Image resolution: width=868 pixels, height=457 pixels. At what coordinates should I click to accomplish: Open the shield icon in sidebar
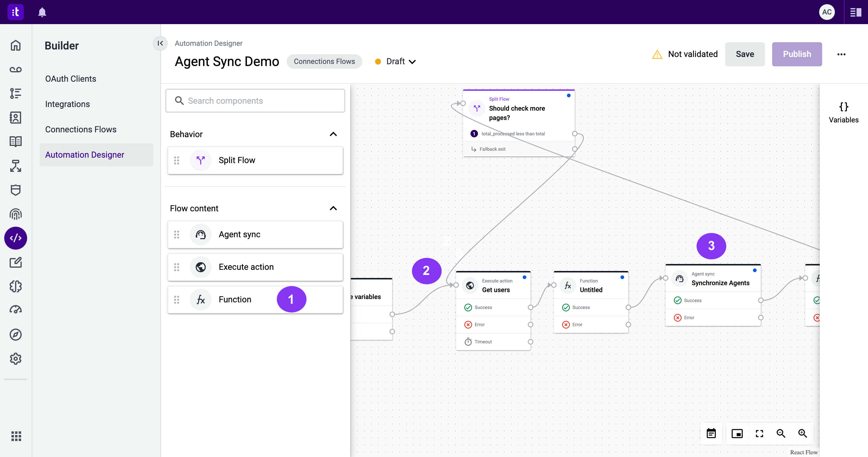click(15, 190)
